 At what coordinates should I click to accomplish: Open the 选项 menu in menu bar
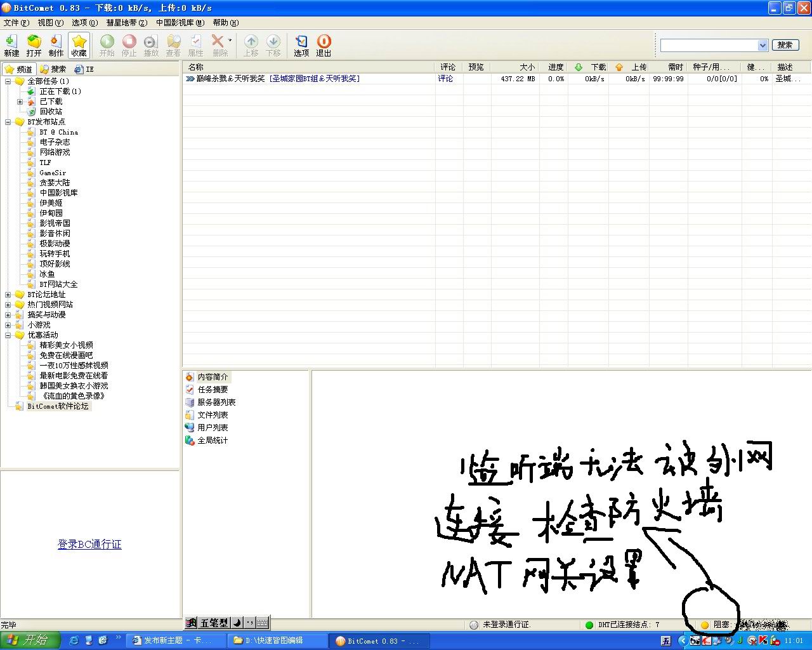pos(84,23)
